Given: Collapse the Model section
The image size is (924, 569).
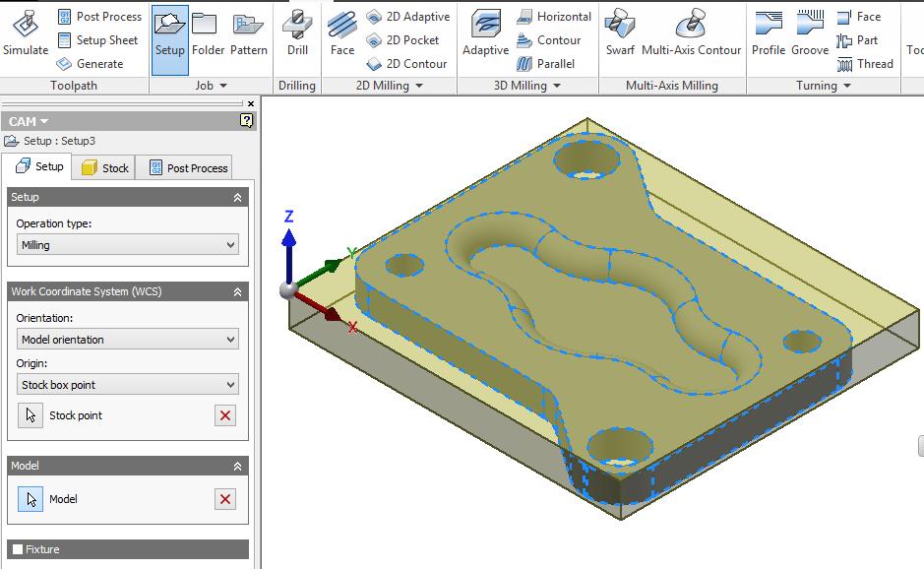Looking at the screenshot, I should pos(237,466).
